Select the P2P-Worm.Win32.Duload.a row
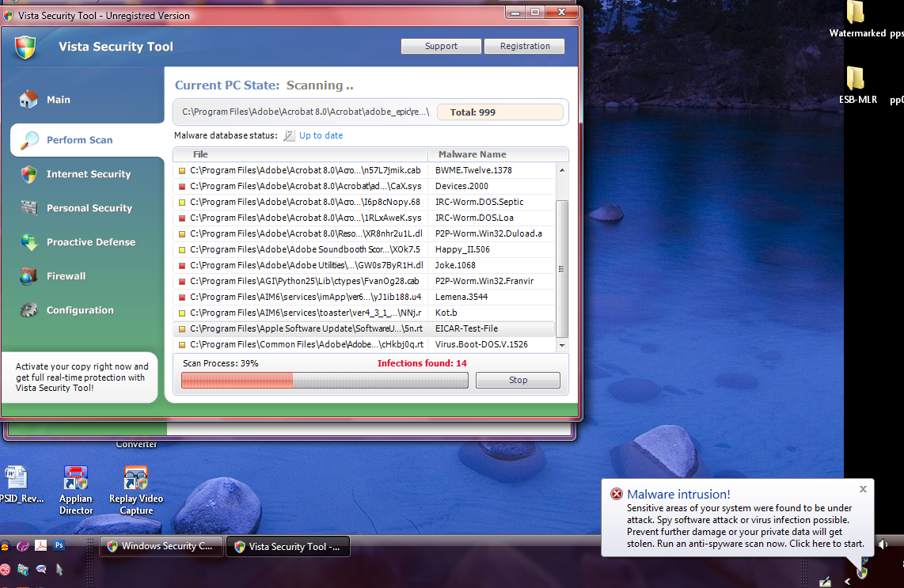The image size is (904, 588). coord(364,234)
